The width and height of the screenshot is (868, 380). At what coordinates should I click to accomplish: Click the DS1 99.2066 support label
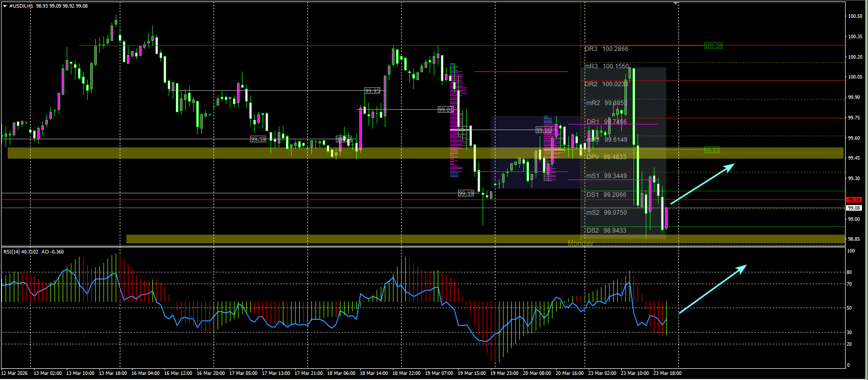tap(607, 195)
